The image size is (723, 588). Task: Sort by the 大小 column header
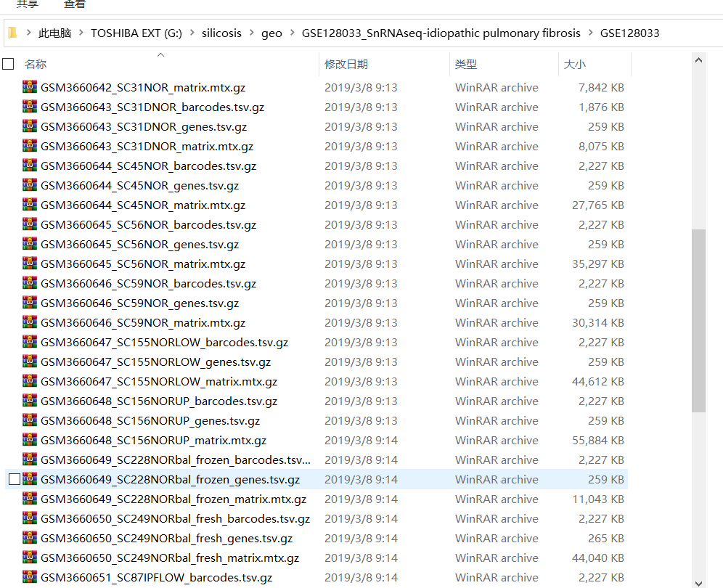point(574,64)
